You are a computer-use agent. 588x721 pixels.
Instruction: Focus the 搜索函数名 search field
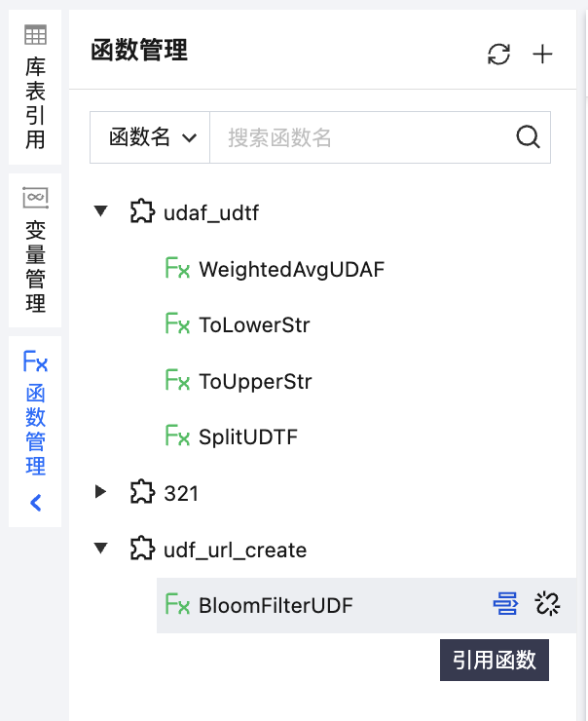click(363, 137)
